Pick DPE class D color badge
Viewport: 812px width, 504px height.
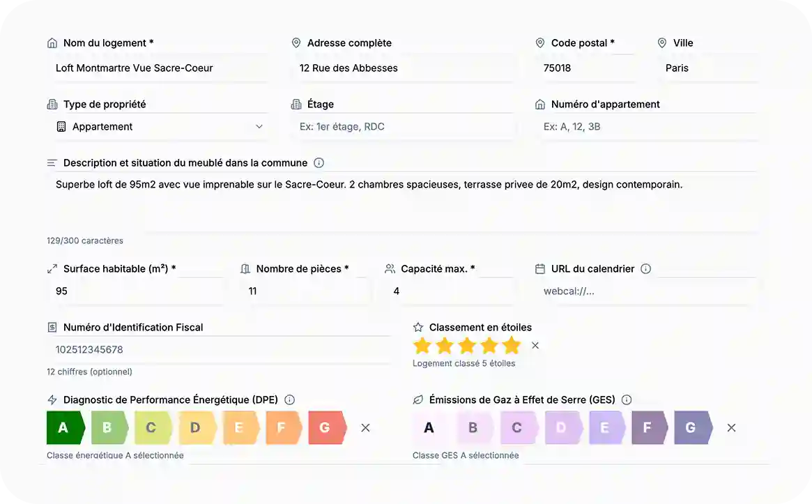pos(196,428)
